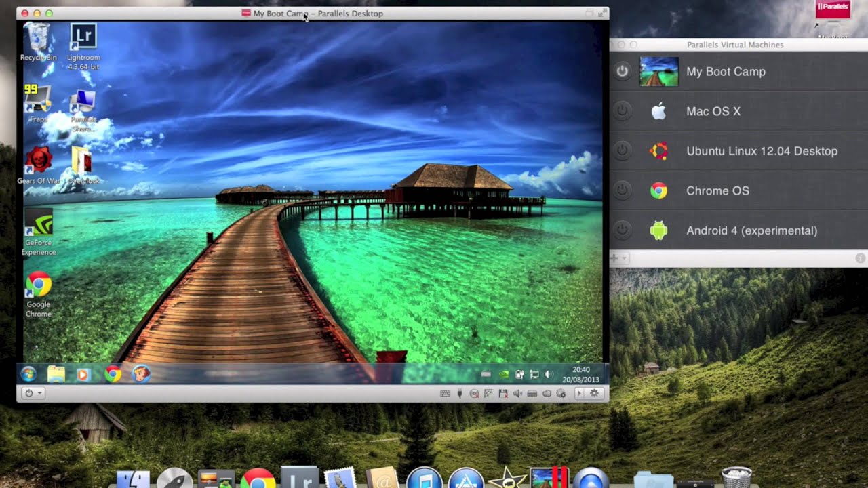Open Chrome from the Windows taskbar
Screen dimensions: 868x488
pyautogui.click(x=113, y=373)
